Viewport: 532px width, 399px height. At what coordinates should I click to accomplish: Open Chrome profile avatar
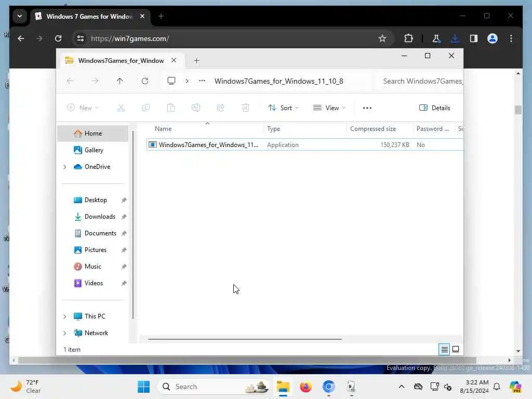[x=493, y=38]
